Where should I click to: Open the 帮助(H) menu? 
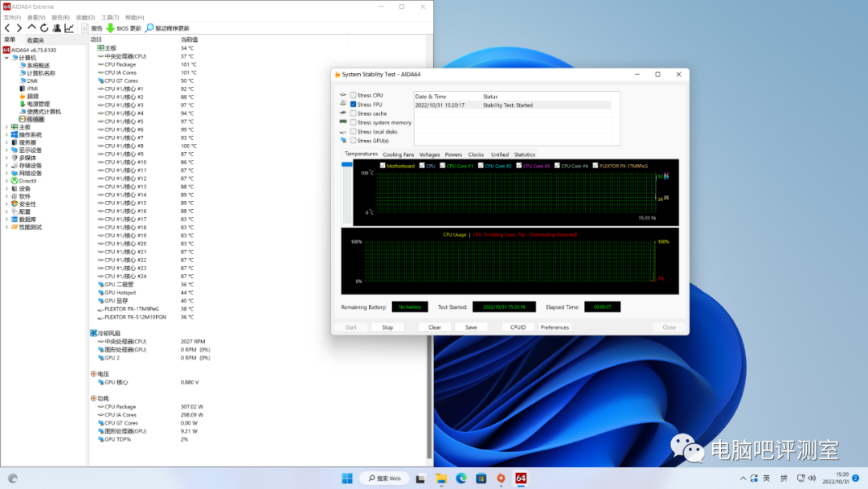(x=134, y=18)
